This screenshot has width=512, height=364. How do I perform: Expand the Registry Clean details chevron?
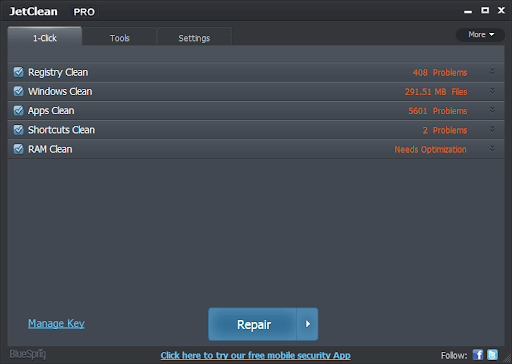point(492,72)
